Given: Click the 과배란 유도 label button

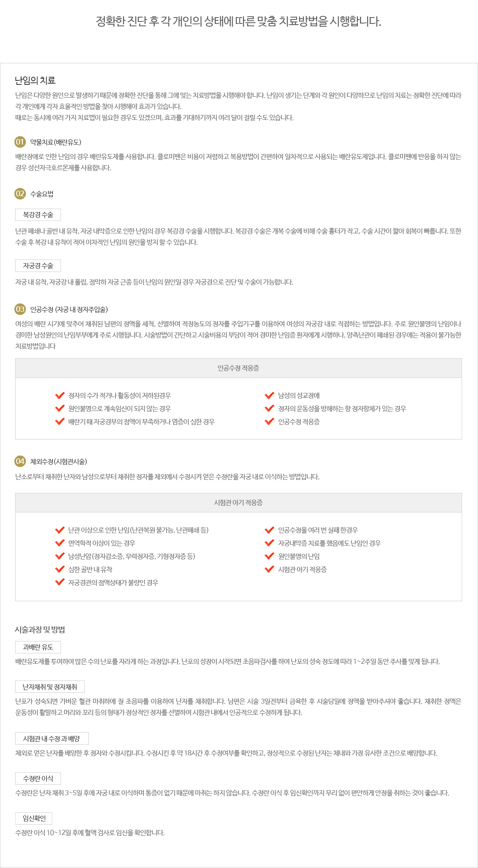Looking at the screenshot, I should 38,647.
